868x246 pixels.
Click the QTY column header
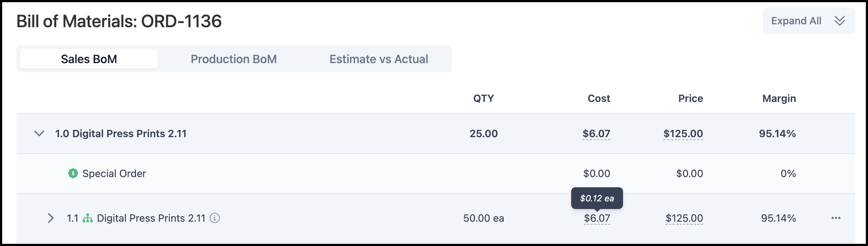coord(484,98)
